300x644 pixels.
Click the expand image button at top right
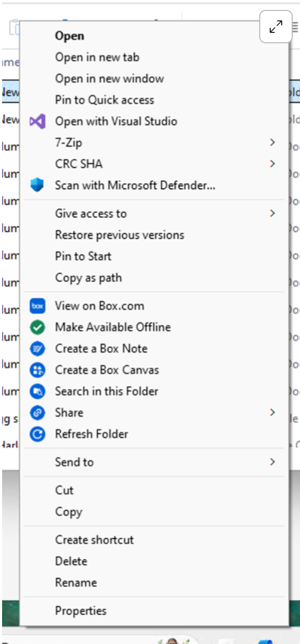[276, 26]
